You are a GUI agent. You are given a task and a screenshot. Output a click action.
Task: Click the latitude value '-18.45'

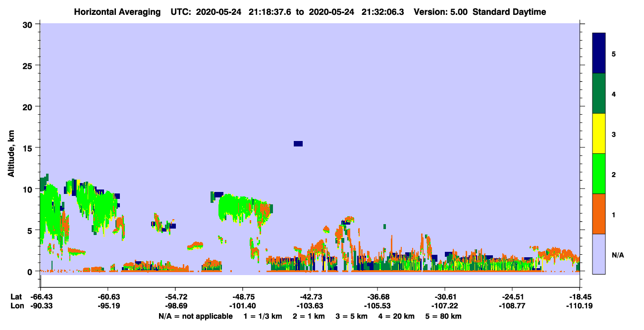click(580, 297)
